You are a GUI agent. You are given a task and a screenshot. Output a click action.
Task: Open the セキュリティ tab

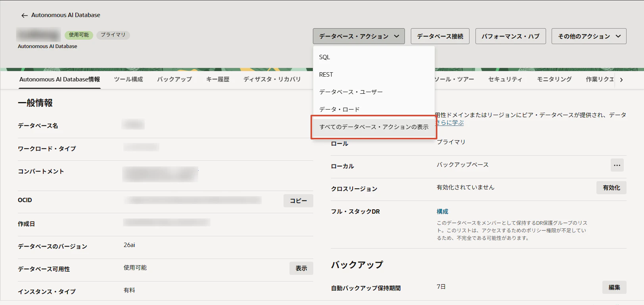pos(505,79)
